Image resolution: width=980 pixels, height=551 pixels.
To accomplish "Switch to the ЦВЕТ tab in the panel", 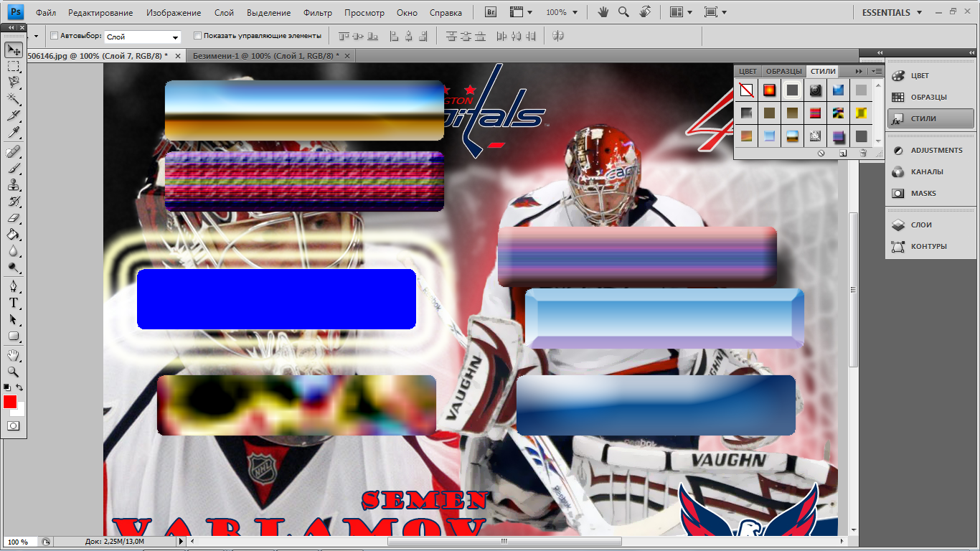I will coord(748,71).
